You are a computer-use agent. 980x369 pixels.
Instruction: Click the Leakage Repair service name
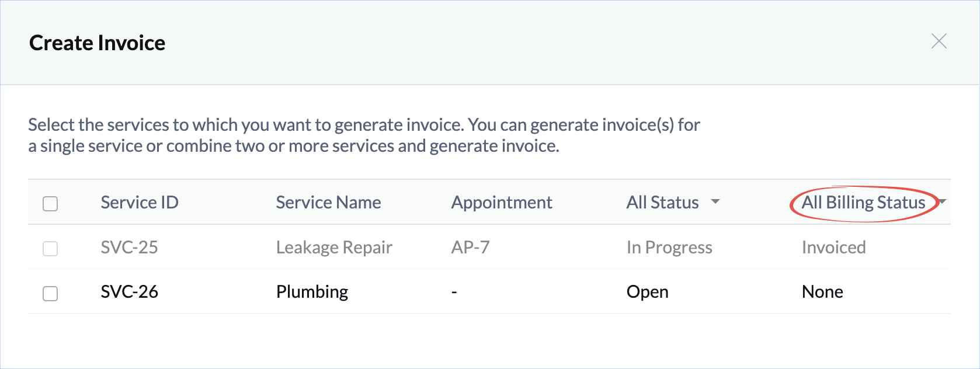click(x=334, y=248)
